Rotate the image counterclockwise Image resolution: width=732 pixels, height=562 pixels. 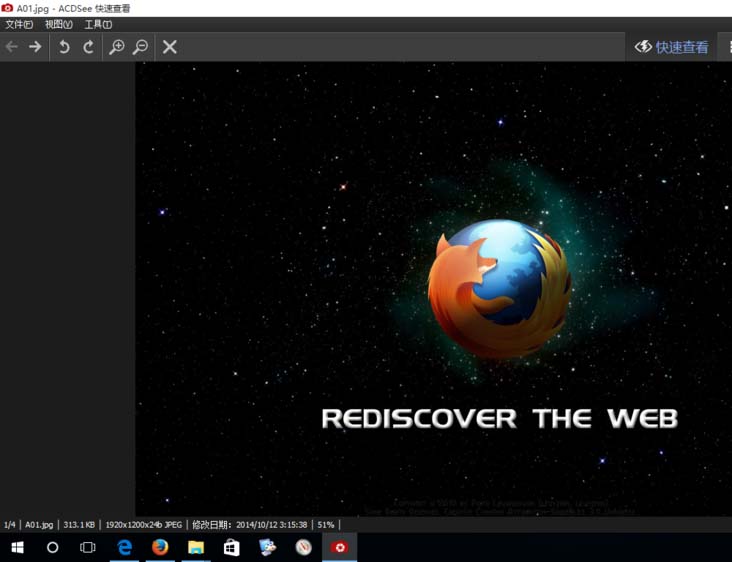[x=64, y=47]
